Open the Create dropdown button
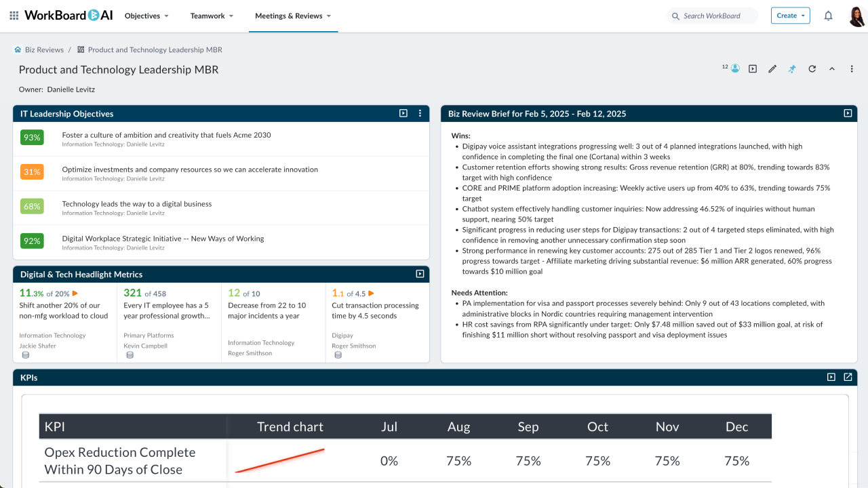 coord(790,16)
